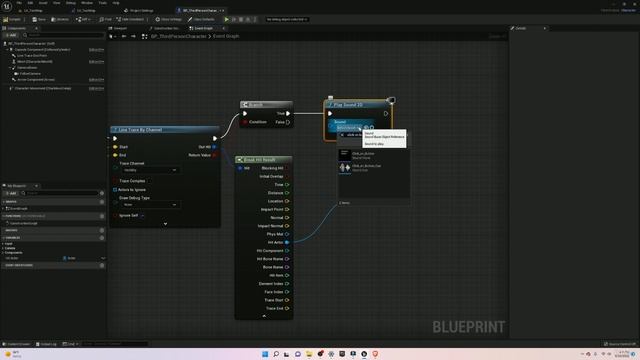
Task: Click the Branch node True output pin
Action: click(288, 113)
